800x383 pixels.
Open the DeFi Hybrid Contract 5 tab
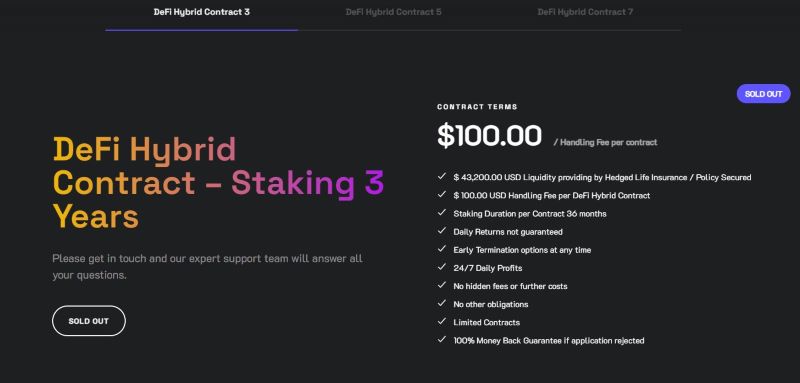point(393,12)
